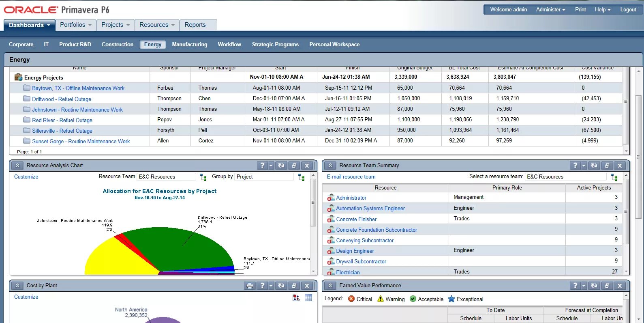This screenshot has height=323, width=644.
Task: Open the resource team selector icon in Resource Team Summary
Action: (614, 177)
